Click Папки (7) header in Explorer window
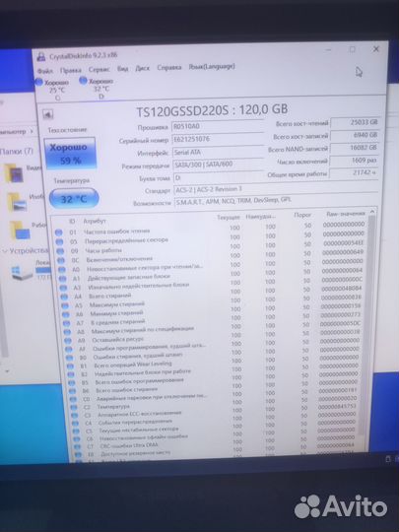Screen dimensions: 399x532 tap(17, 152)
